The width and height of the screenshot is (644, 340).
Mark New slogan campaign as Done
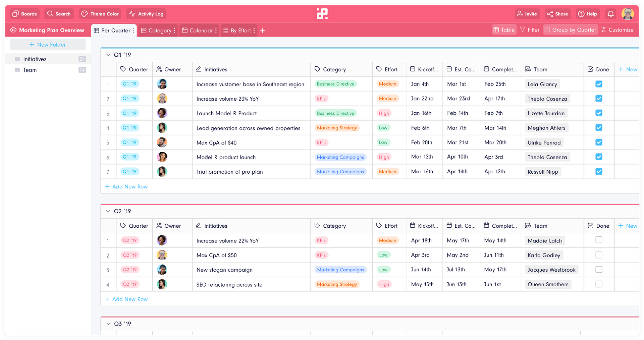point(599,269)
